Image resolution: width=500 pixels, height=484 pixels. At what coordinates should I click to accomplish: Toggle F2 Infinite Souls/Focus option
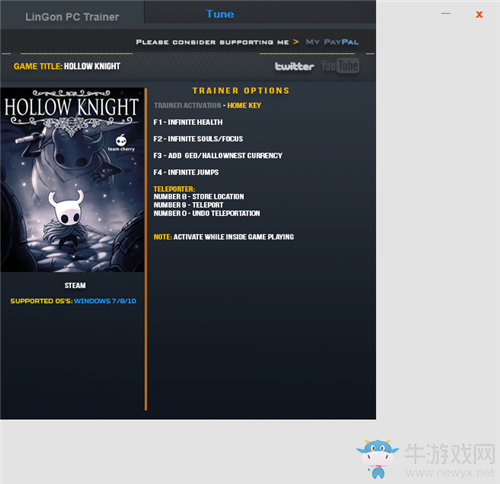(x=198, y=139)
